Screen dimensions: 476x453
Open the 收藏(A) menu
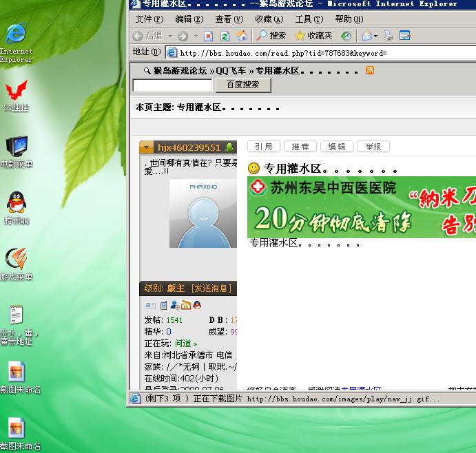pyautogui.click(x=269, y=19)
